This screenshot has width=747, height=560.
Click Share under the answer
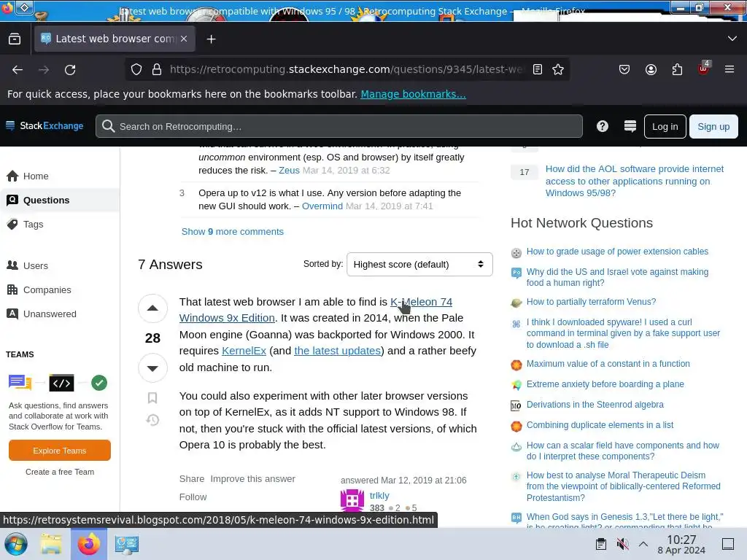pos(192,479)
